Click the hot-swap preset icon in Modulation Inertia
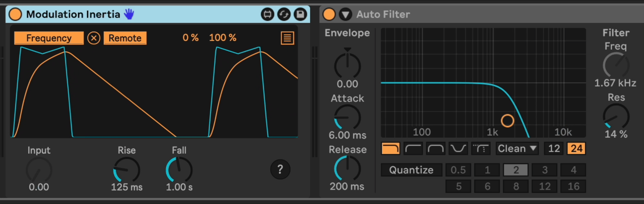The width and height of the screenshot is (644, 204). 267,14
